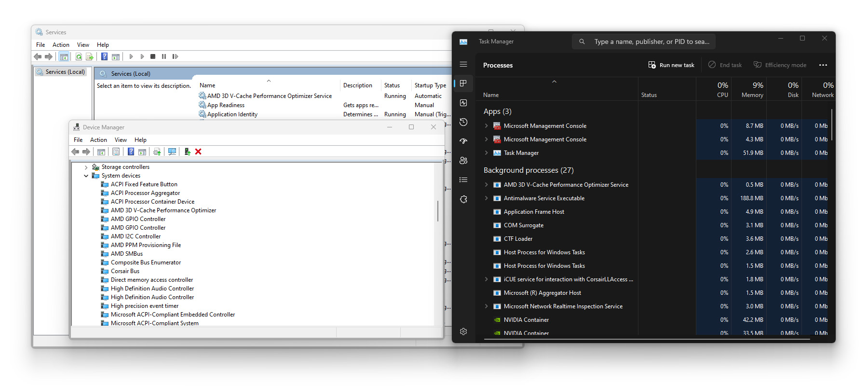
Task: Sort services by Startup Type column
Action: point(430,85)
